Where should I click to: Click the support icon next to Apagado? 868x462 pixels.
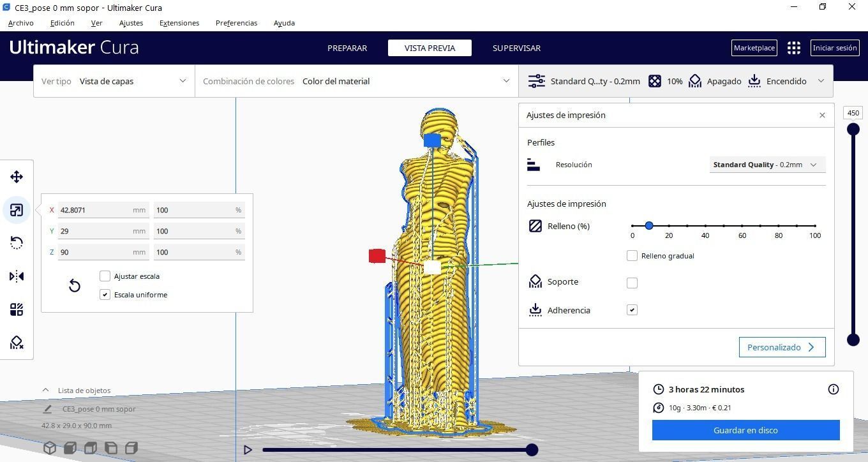pyautogui.click(x=695, y=81)
